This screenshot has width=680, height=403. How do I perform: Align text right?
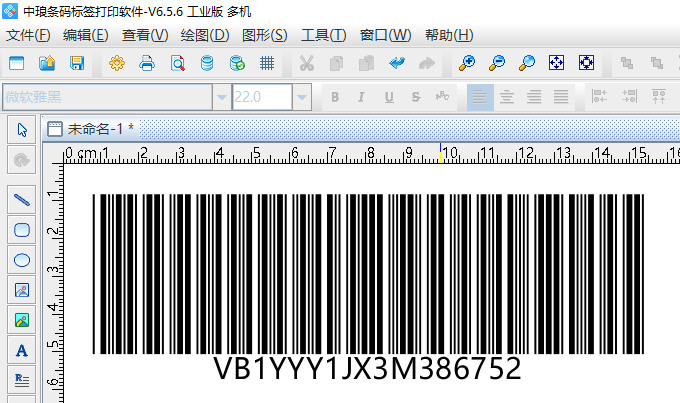click(x=534, y=97)
